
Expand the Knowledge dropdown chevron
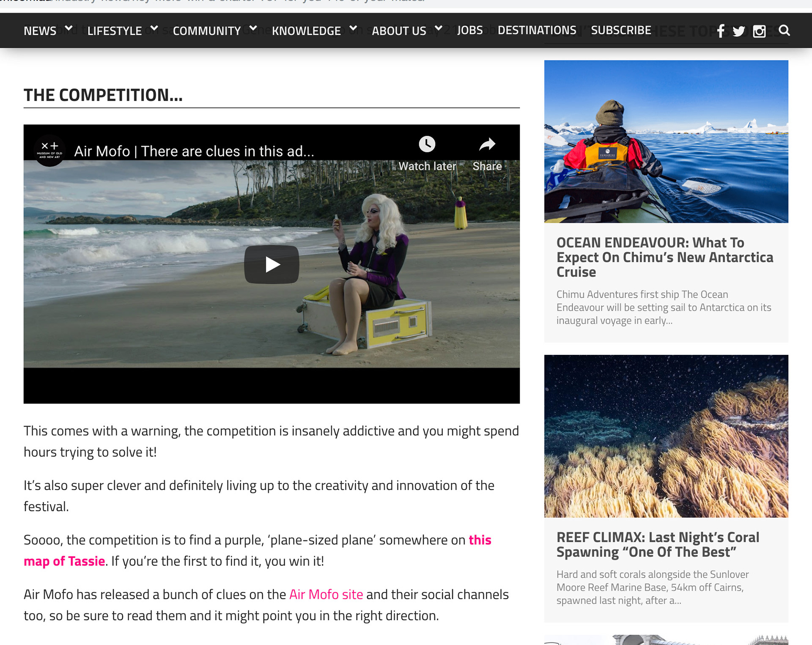click(353, 28)
